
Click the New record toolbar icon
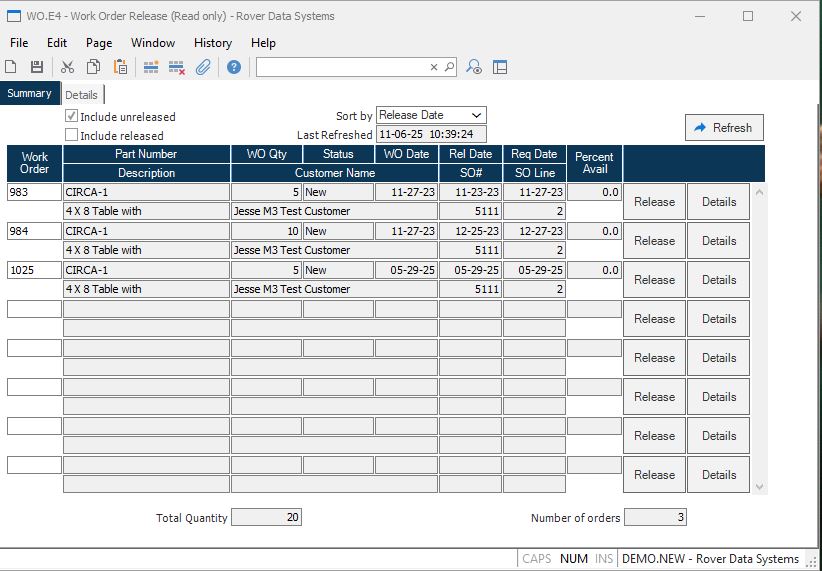click(10, 67)
